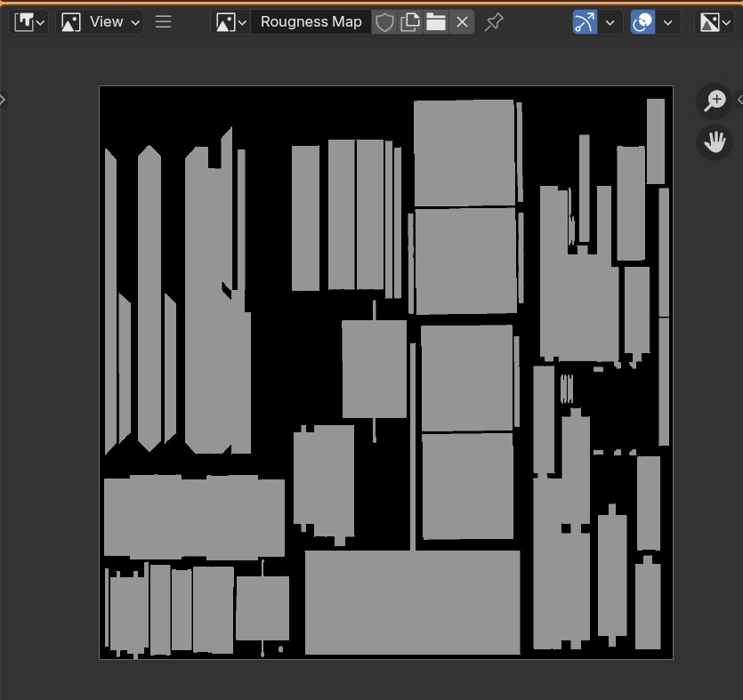The height and width of the screenshot is (700, 743).
Task: Open image file from folder
Action: 436,21
